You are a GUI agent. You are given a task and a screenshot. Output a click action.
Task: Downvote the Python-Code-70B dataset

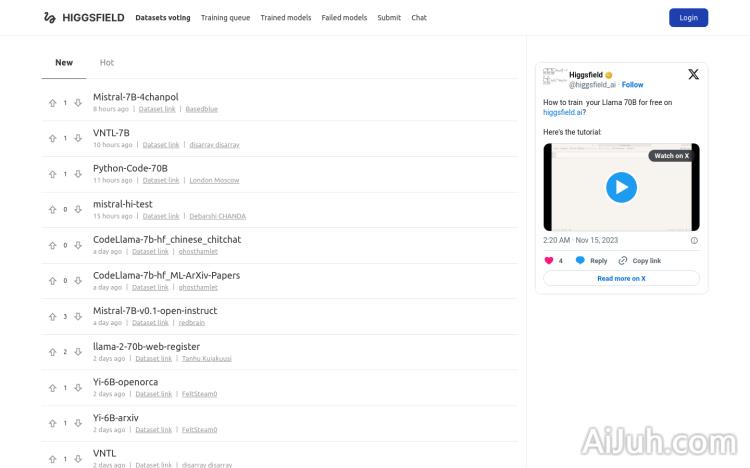78,174
